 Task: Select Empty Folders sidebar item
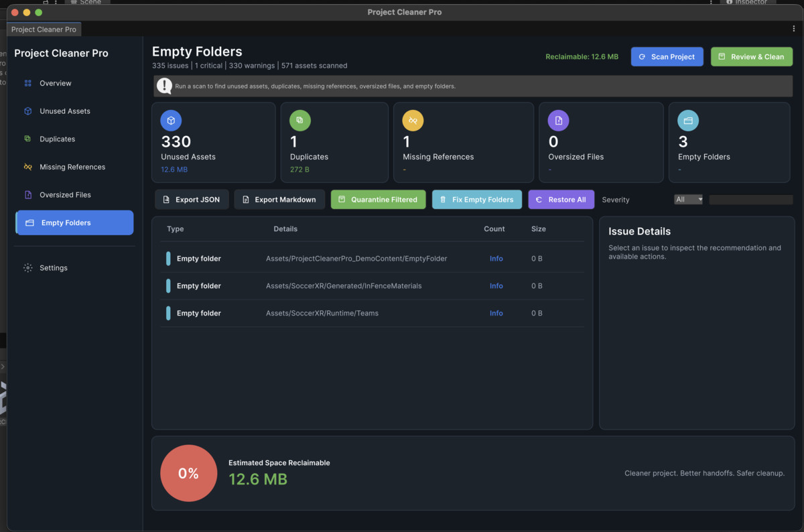pyautogui.click(x=74, y=222)
